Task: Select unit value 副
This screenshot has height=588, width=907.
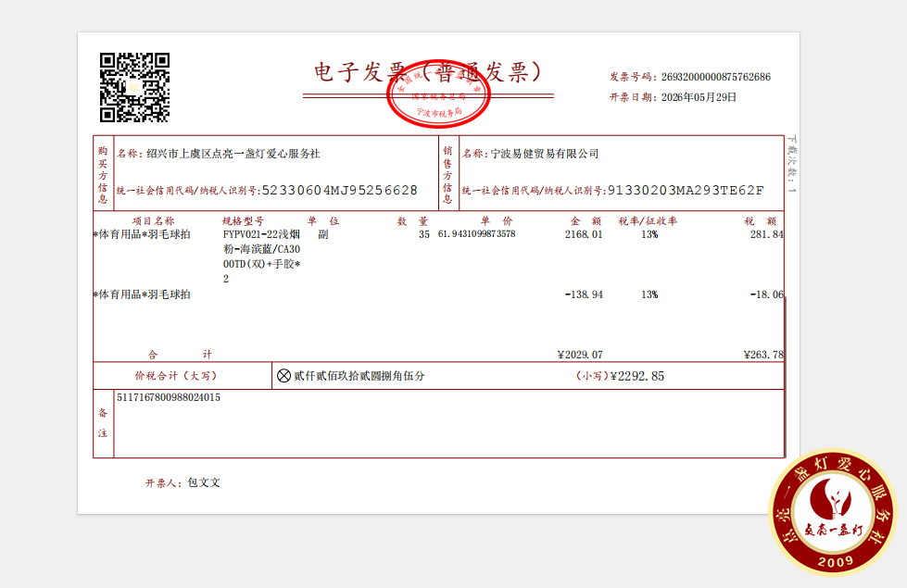Action: 323,234
